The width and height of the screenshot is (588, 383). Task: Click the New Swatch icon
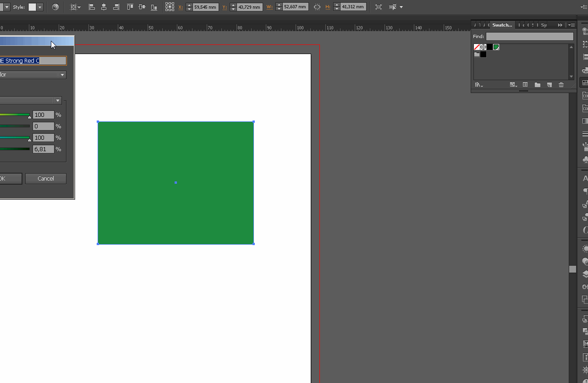549,85
